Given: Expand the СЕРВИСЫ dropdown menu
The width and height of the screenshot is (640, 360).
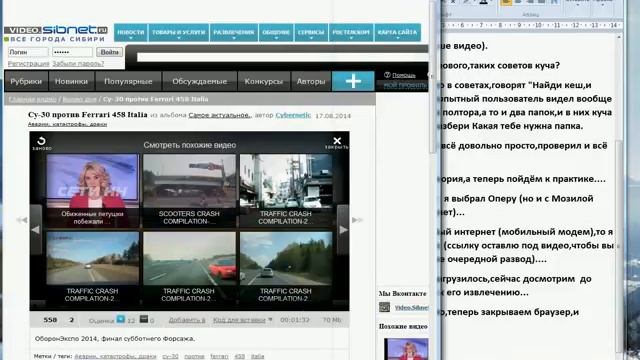Looking at the screenshot, I should [x=311, y=33].
